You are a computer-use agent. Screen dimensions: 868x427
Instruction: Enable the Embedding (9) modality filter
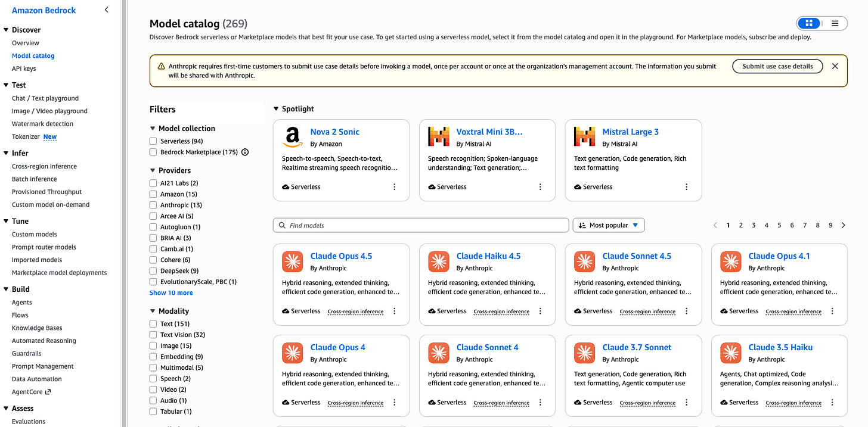pos(153,357)
